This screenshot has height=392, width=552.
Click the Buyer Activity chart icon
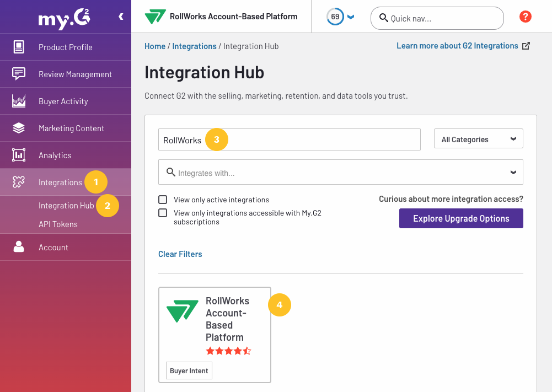click(x=19, y=101)
